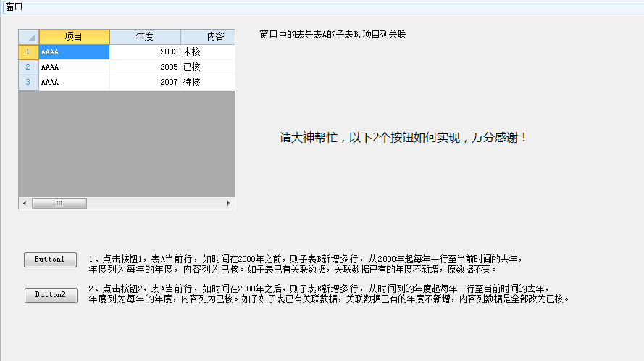
Task: Click the 待核 content cell
Action: tap(208, 82)
